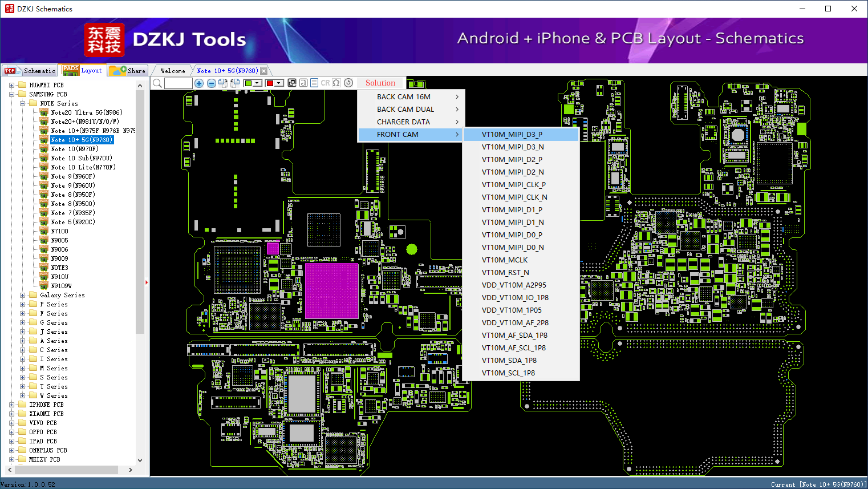
Task: Click the magenta CPU chip on the board
Action: click(331, 291)
